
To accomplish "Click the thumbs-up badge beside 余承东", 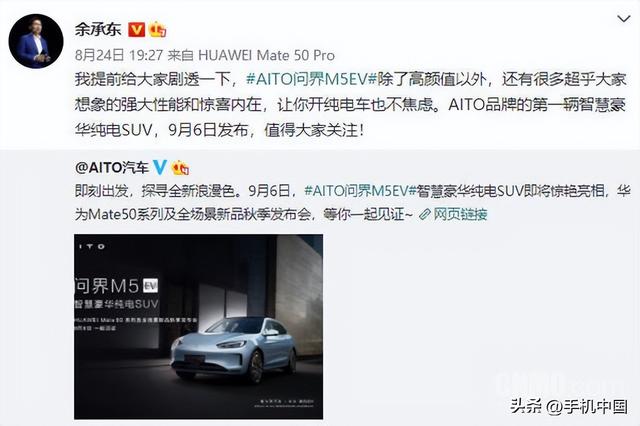I will tap(158, 29).
